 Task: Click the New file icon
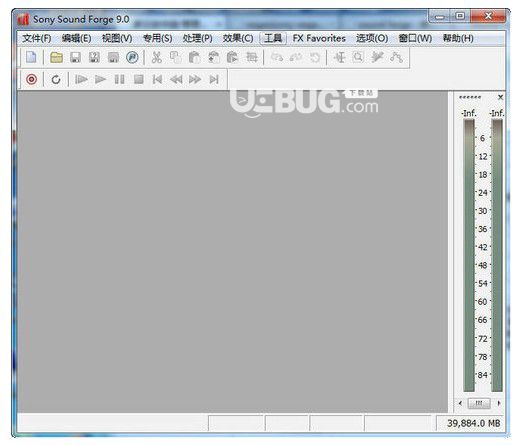pos(31,57)
